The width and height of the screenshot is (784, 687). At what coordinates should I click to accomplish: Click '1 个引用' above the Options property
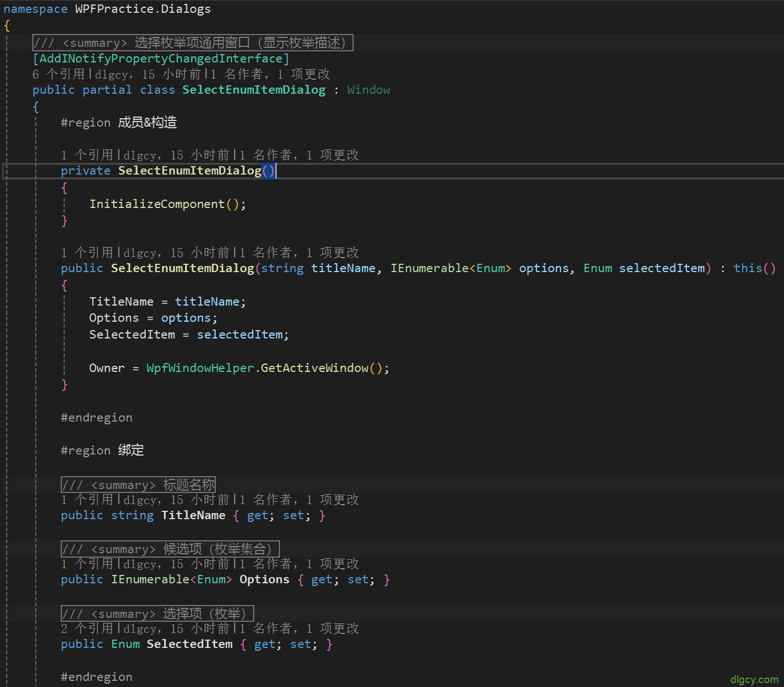[x=87, y=564]
